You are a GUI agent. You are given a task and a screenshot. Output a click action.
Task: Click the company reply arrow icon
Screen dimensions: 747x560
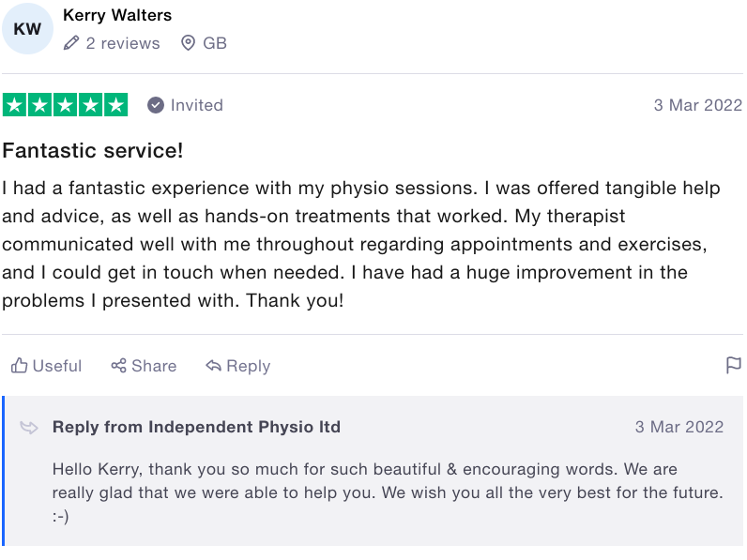click(x=29, y=427)
